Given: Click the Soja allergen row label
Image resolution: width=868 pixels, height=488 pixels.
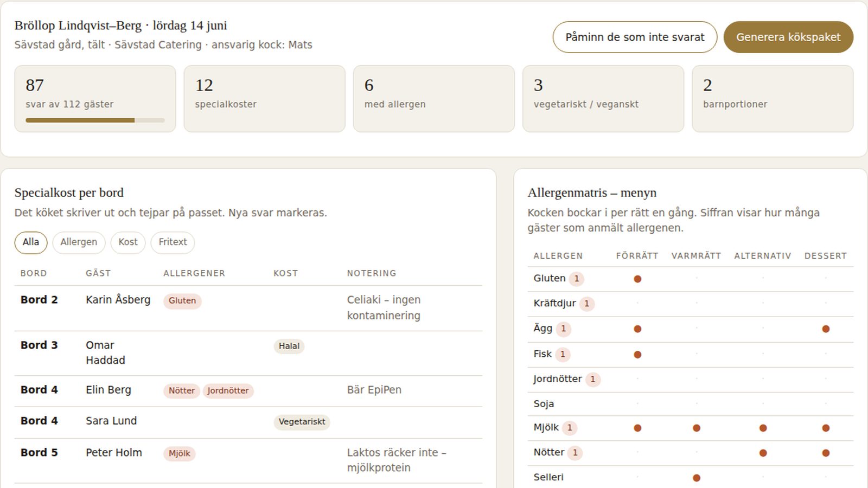Looking at the screenshot, I should (x=544, y=404).
